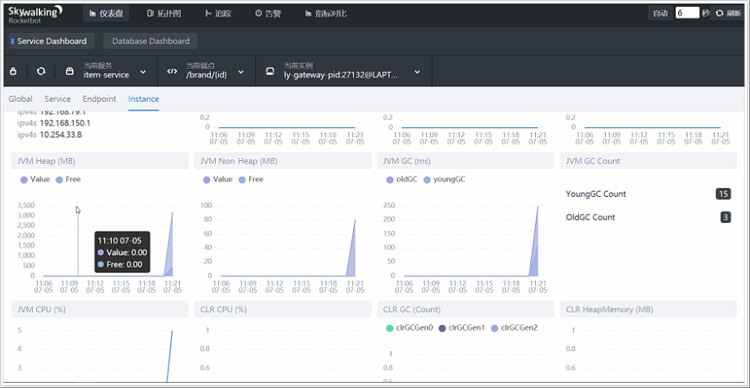
Task: Click the reload icon beside the lock
Action: point(41,71)
